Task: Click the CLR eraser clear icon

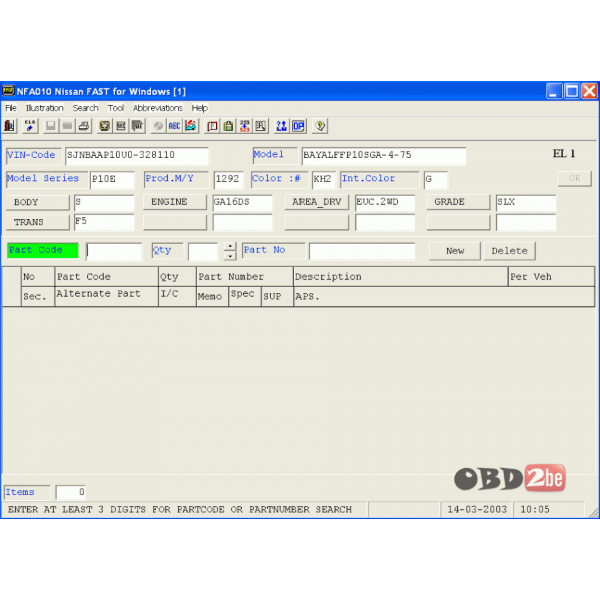Action: [x=30, y=126]
